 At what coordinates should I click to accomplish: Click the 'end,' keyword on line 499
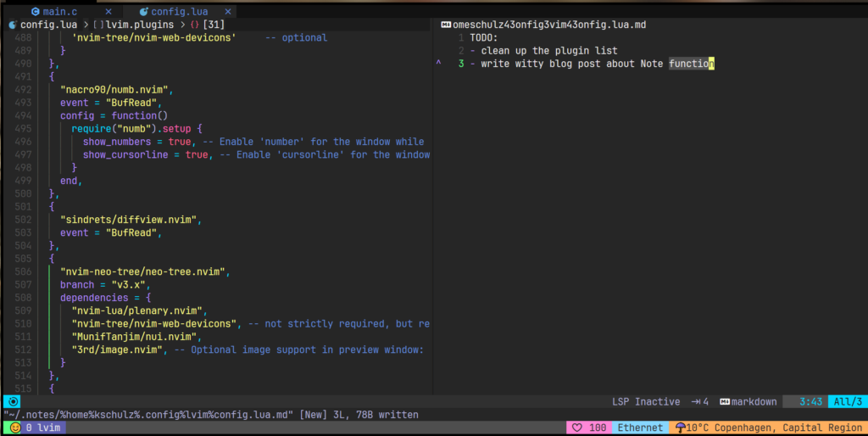pos(71,181)
